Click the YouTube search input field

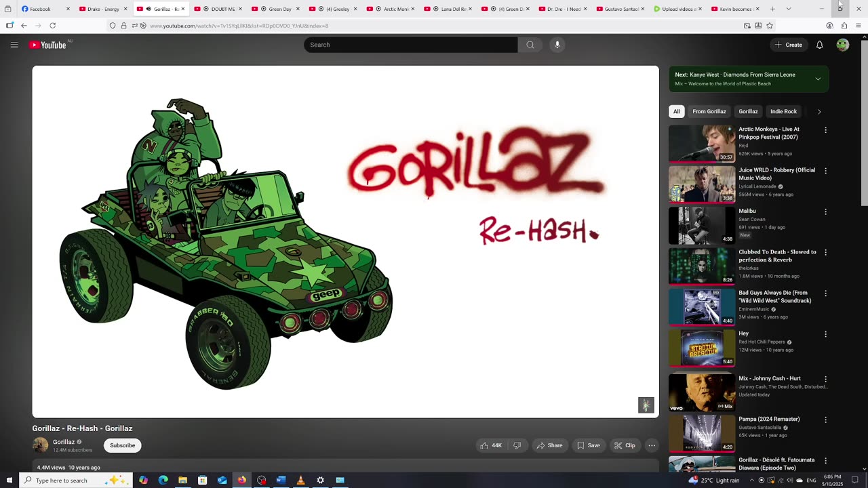click(x=410, y=45)
